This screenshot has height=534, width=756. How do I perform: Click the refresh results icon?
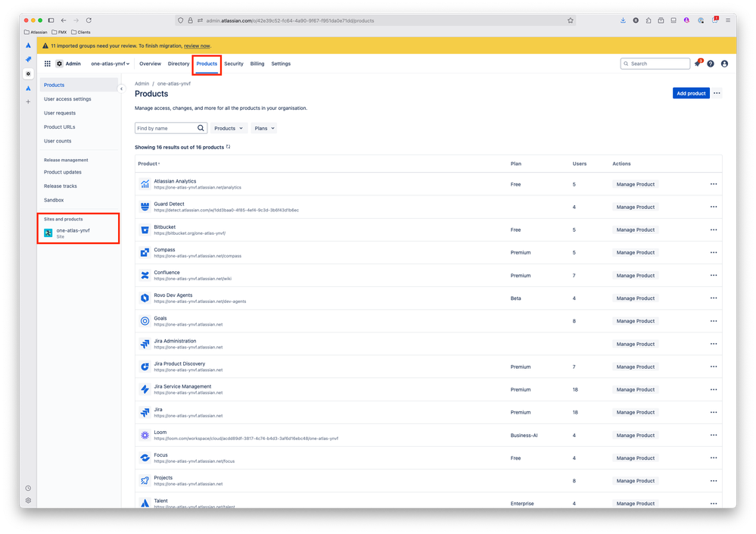pyautogui.click(x=228, y=147)
